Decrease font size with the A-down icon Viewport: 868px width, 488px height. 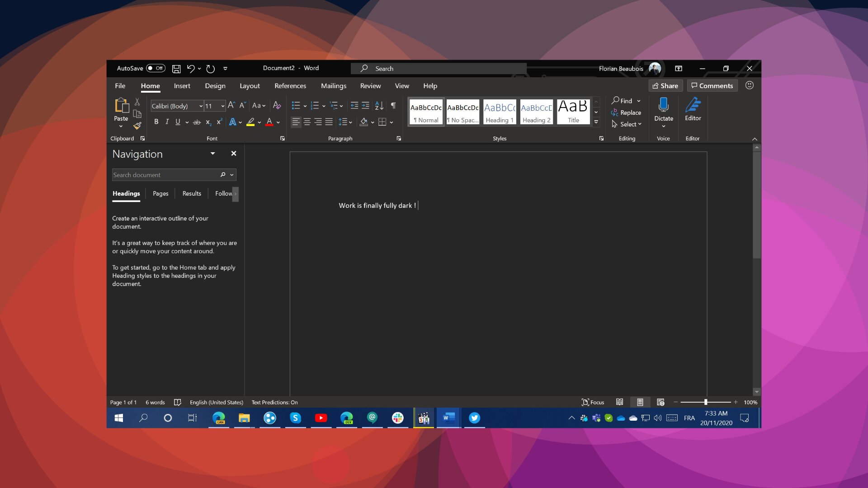coord(242,105)
